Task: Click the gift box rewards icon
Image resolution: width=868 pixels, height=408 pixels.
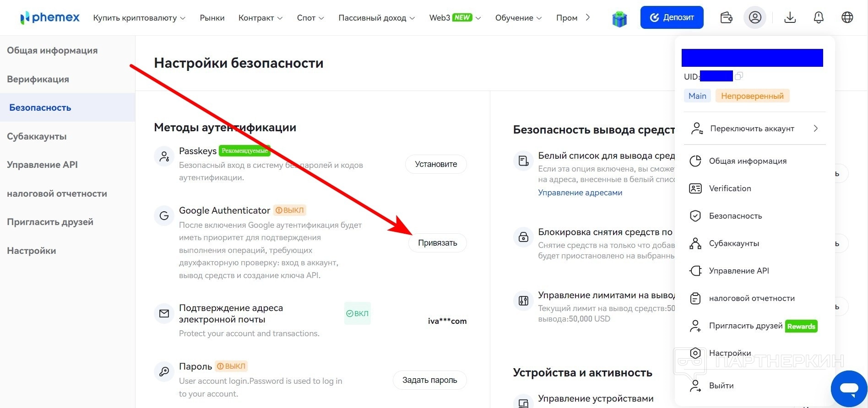Action: [x=619, y=19]
